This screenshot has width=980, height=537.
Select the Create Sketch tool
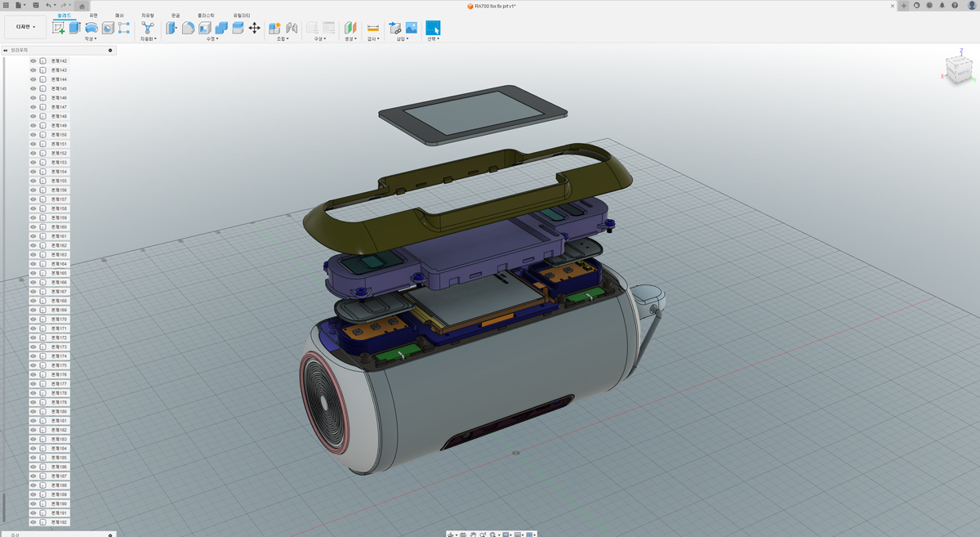point(58,28)
